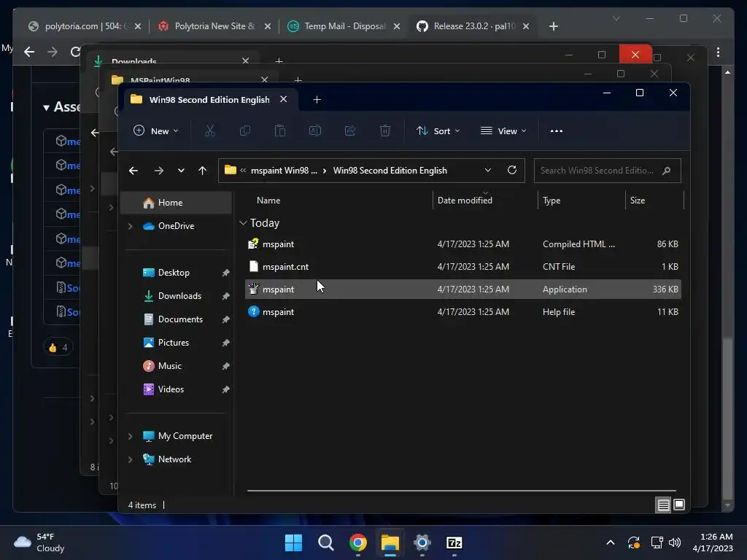
Task: Go up one folder level arrow
Action: [203, 171]
